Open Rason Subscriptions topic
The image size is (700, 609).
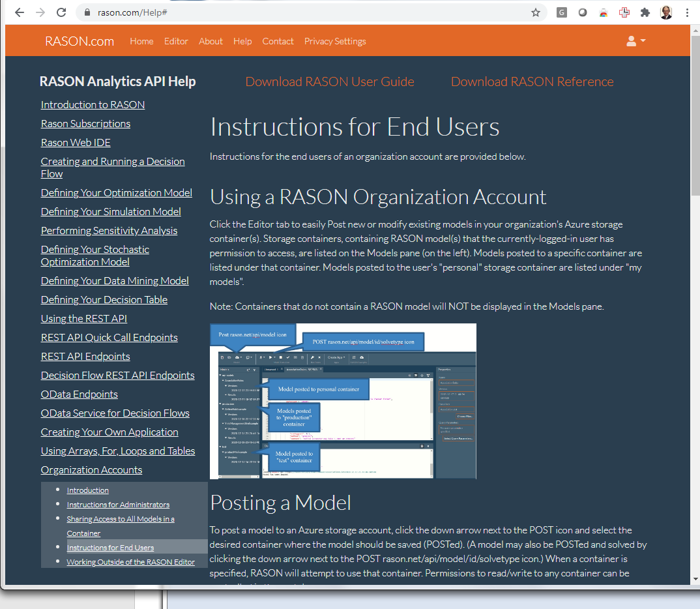86,124
